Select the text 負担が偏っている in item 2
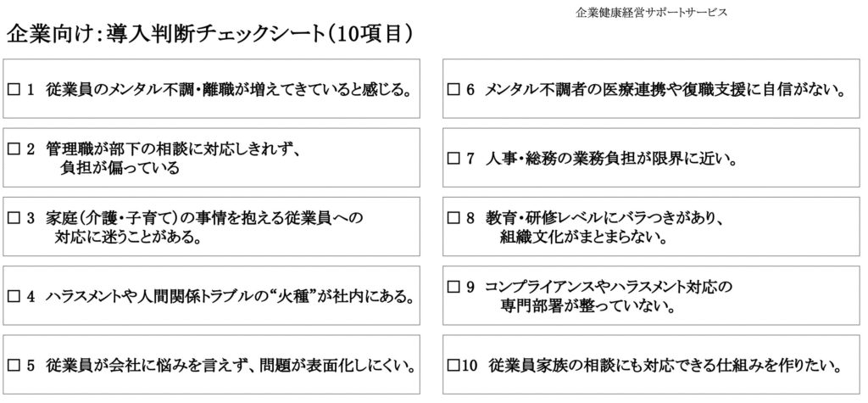Image resolution: width=868 pixels, height=403 pixels. click(119, 168)
